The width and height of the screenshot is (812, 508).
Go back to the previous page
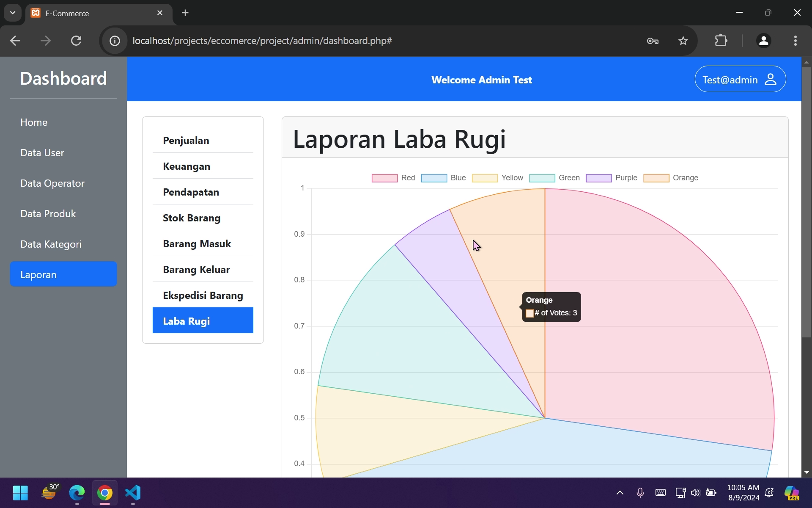(x=15, y=41)
